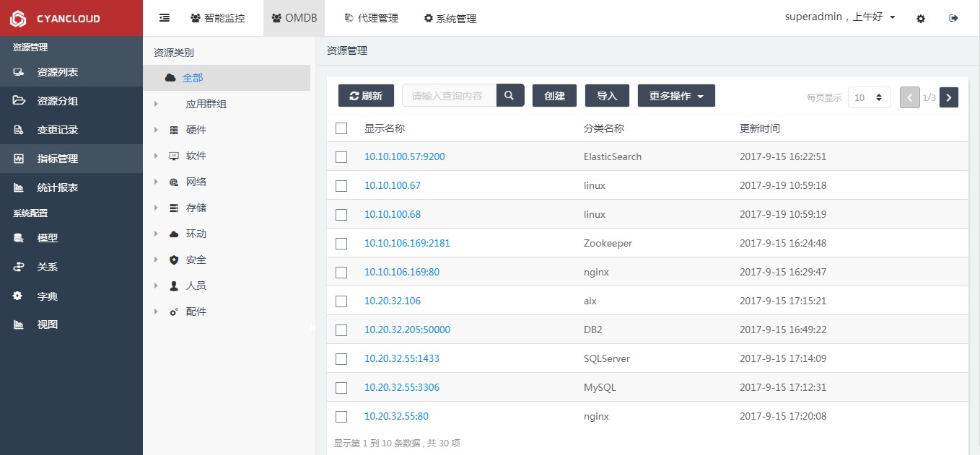Open 资源分组 folder icon in sidebar
The image size is (980, 455).
(19, 101)
